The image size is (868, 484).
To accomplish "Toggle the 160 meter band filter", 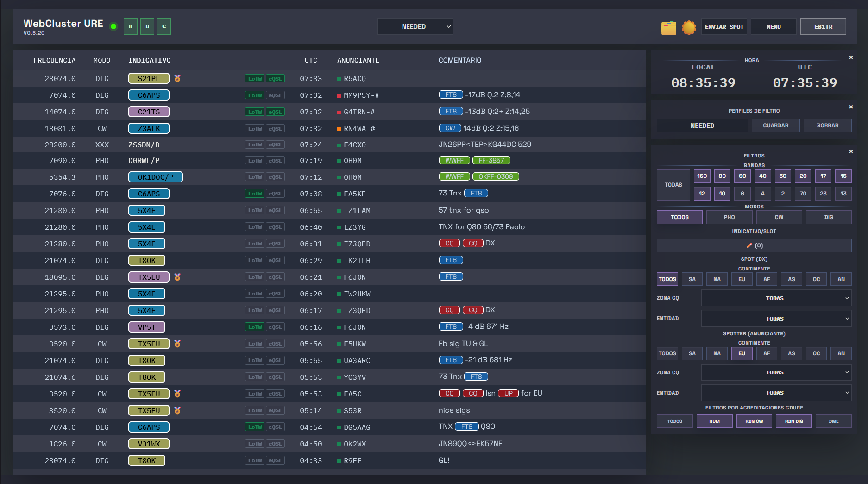I will point(702,176).
